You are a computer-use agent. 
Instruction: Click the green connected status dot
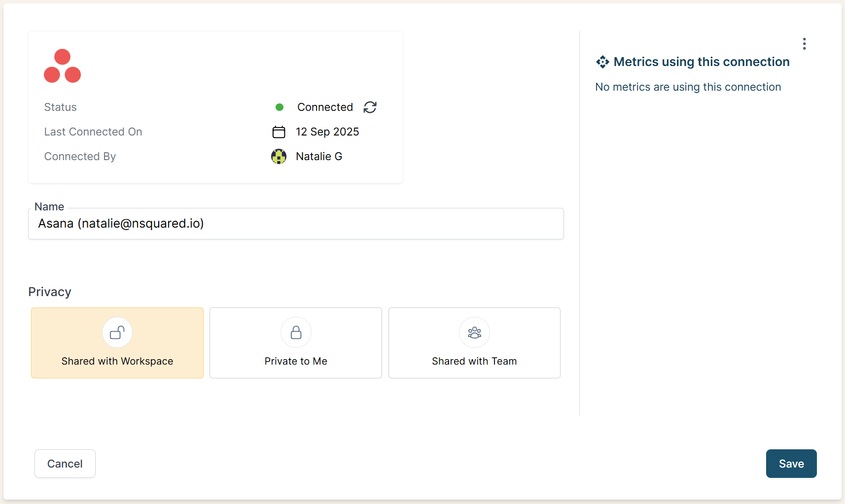pyautogui.click(x=280, y=107)
